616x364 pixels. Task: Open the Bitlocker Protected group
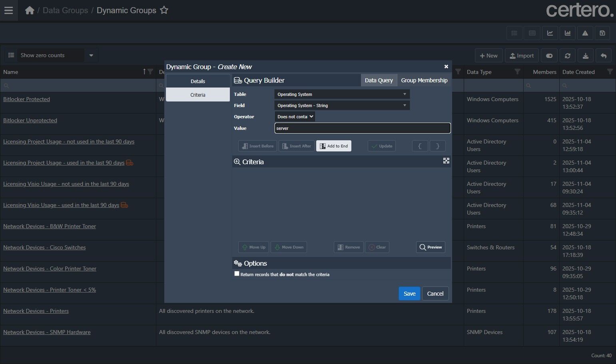26,99
